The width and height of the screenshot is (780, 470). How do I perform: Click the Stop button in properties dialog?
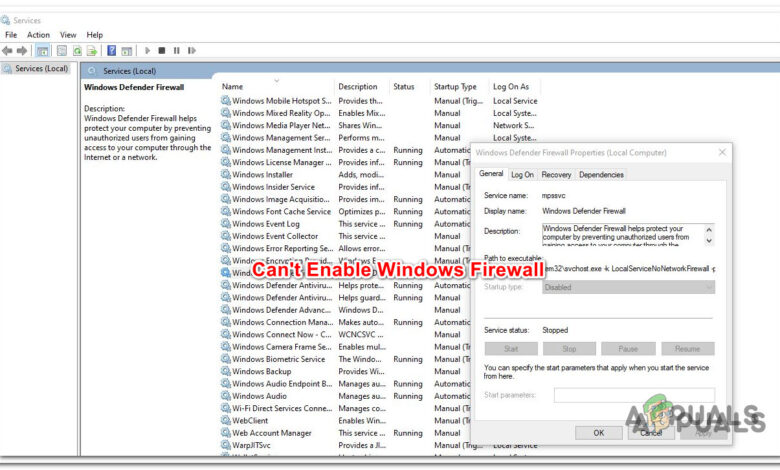pyautogui.click(x=569, y=349)
